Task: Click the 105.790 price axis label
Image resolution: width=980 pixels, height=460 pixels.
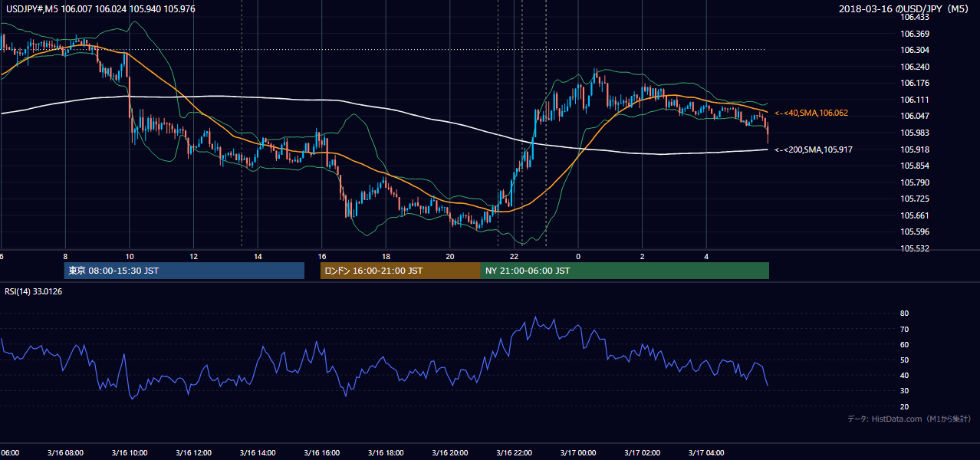Action: pos(916,182)
